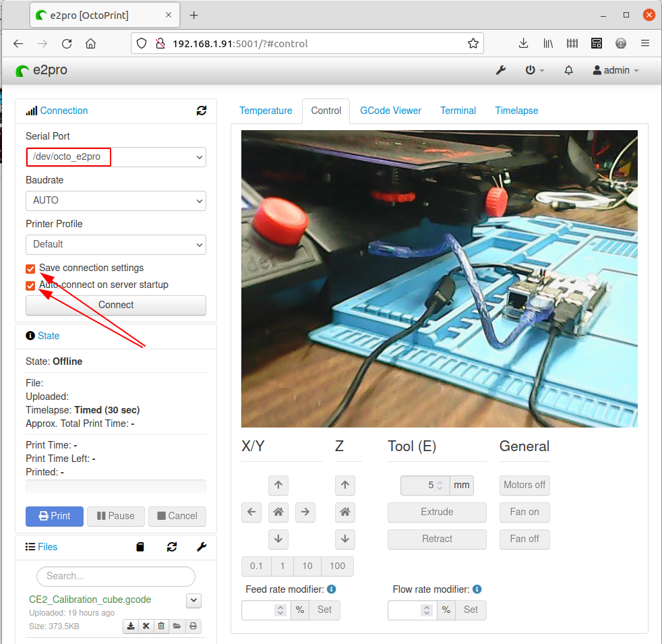Enable Save connection settings
The width and height of the screenshot is (662, 644).
30,268
